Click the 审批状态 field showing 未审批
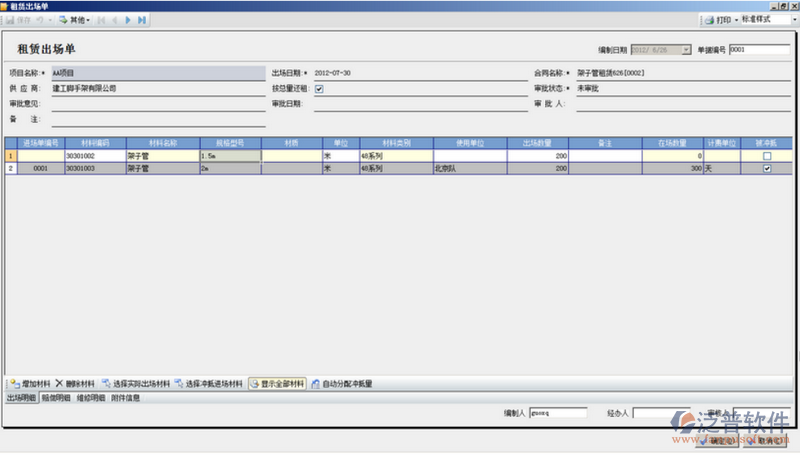This screenshot has height=455, width=800. [x=683, y=89]
